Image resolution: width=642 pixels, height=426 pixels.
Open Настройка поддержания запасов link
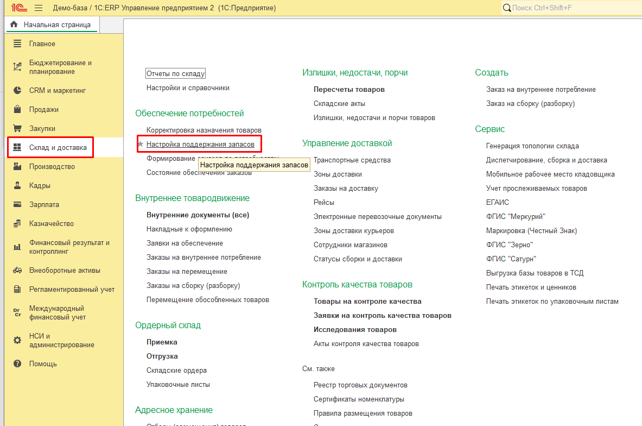[200, 144]
